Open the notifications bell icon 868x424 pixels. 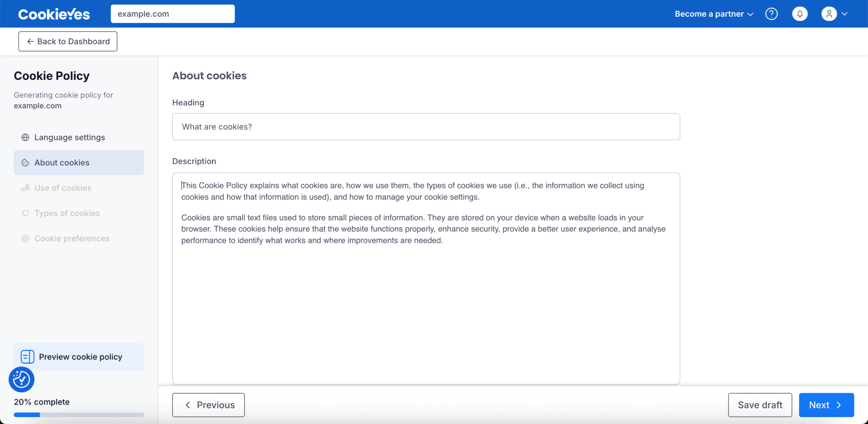click(800, 14)
